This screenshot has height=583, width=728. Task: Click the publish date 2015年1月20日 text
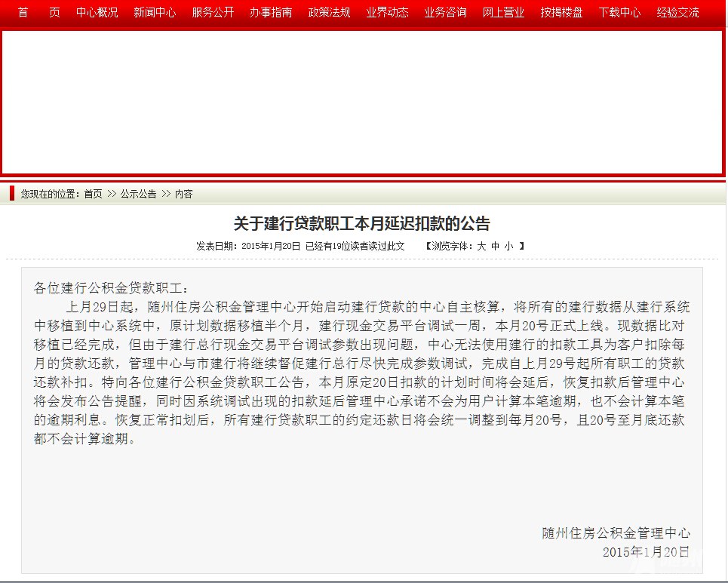pos(271,246)
